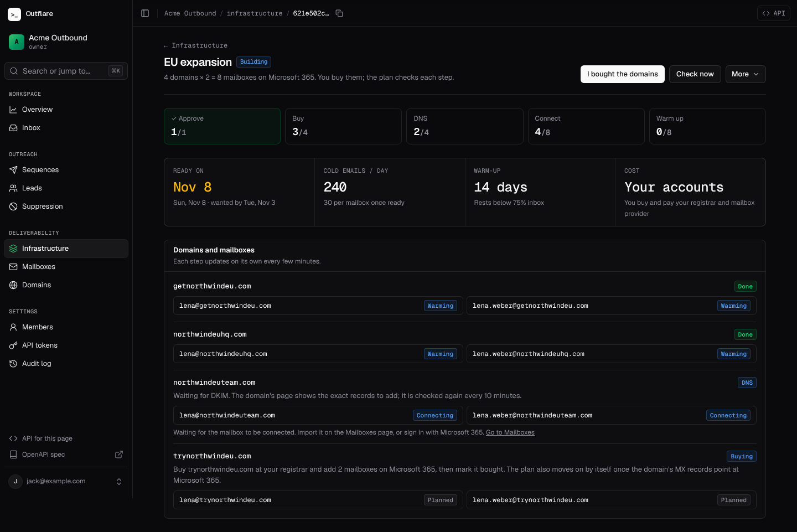The width and height of the screenshot is (797, 532).
Task: Click the Connect 4/8 step card
Action: (586, 126)
